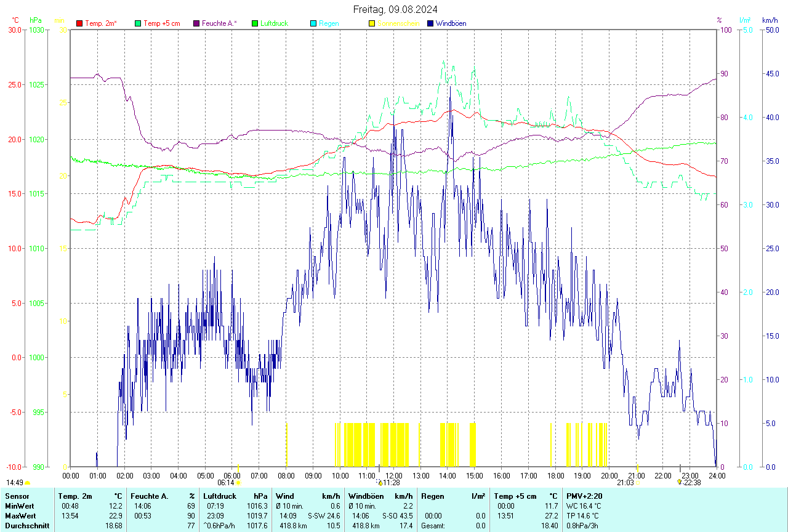Click the '°C' axis unit at top left
Screen dimensions: 788x532
coord(15,20)
